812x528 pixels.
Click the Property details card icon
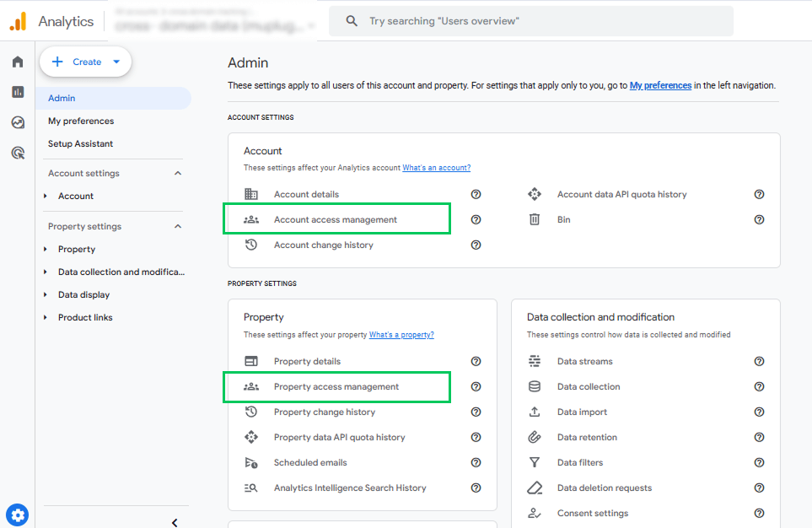[251, 361]
